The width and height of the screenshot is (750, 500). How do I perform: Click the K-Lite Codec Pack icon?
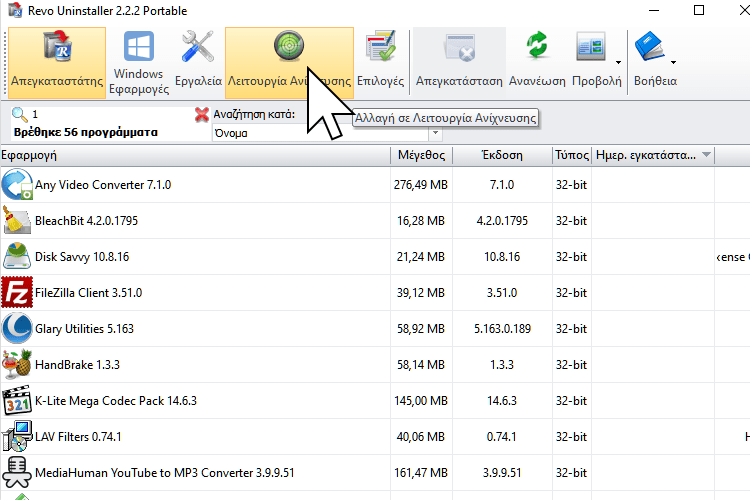point(17,400)
